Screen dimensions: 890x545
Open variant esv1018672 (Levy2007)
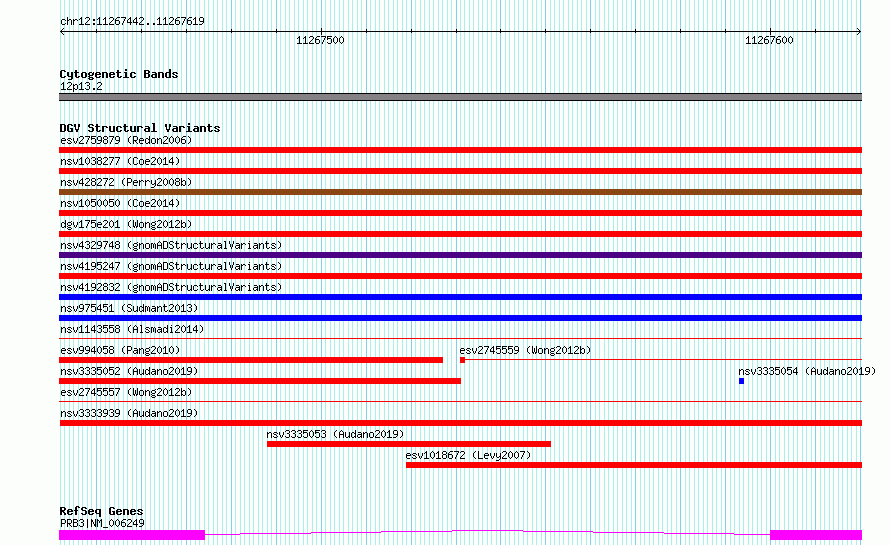point(468,455)
